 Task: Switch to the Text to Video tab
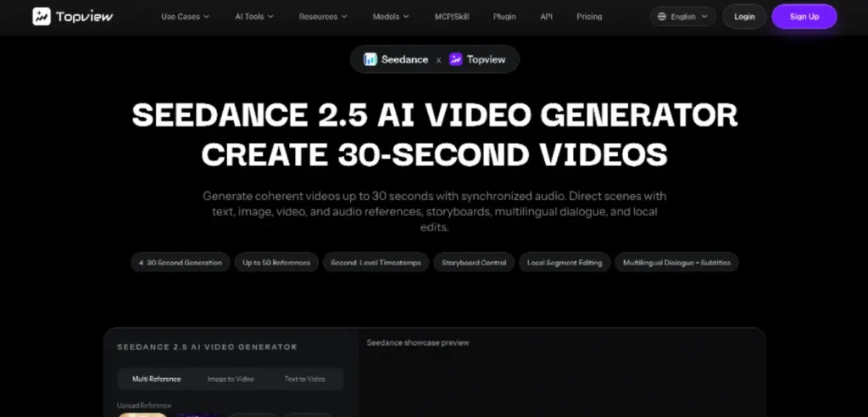click(304, 379)
